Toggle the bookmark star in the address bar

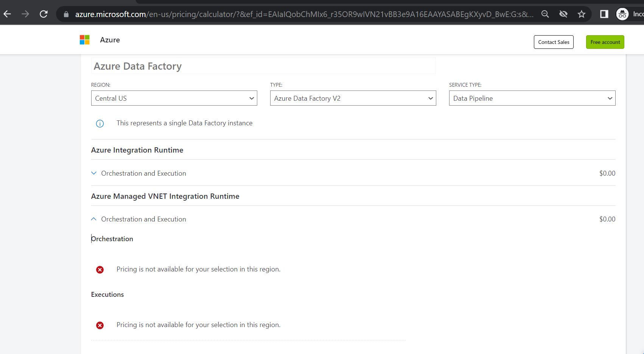tap(582, 14)
